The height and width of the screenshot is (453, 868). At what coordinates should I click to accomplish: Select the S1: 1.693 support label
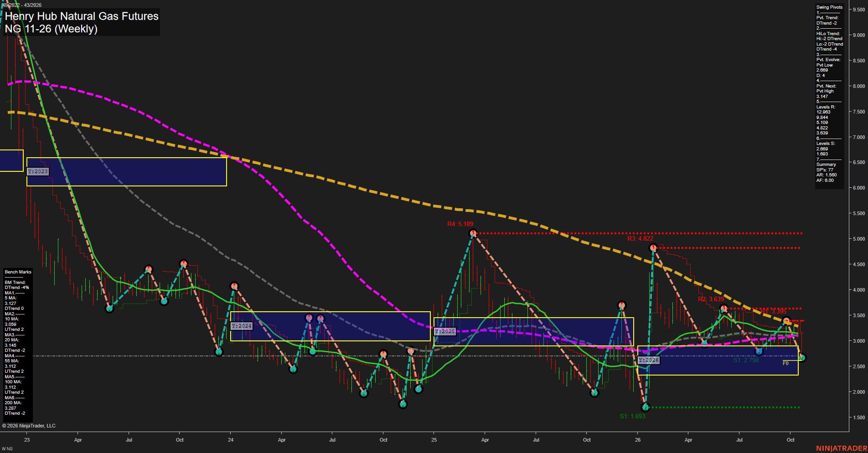tap(633, 416)
